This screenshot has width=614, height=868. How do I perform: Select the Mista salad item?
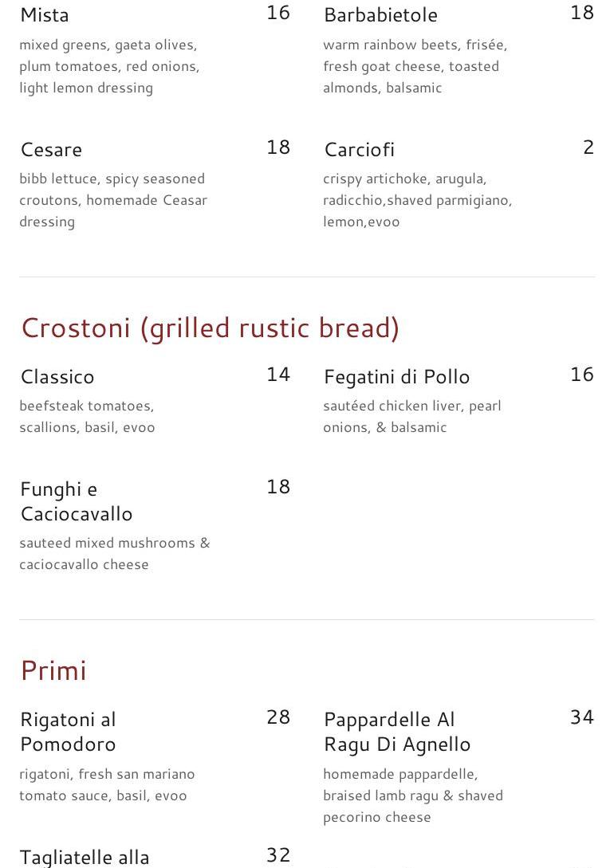[45, 15]
